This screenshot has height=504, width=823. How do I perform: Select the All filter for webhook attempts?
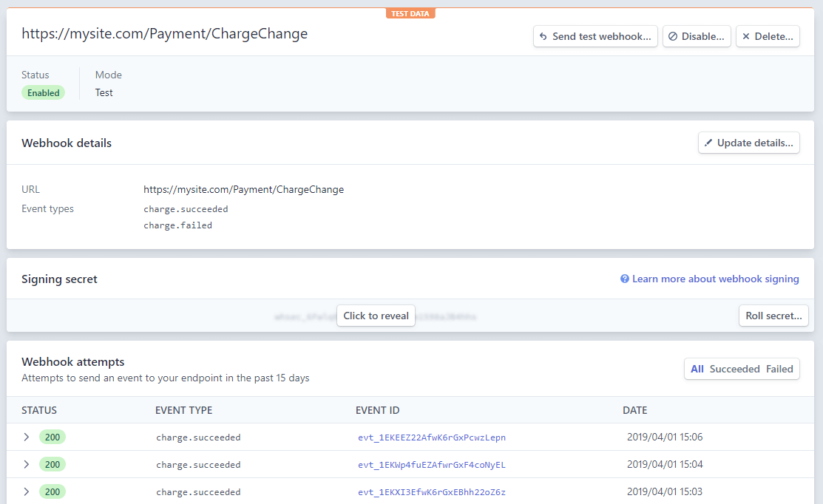click(697, 368)
